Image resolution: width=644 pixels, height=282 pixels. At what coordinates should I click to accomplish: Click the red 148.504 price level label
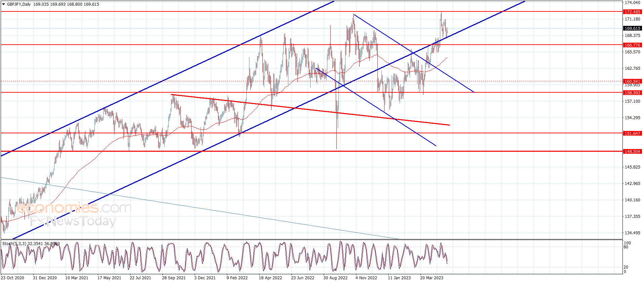[632, 151]
